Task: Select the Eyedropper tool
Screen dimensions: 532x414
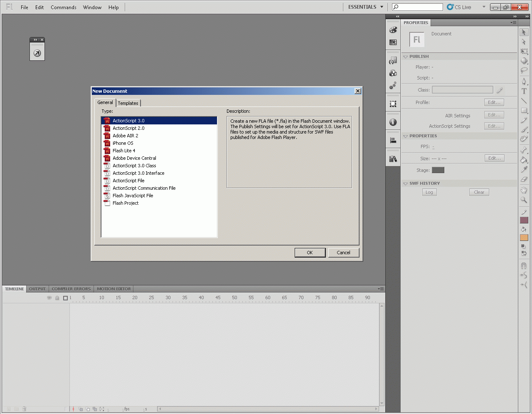Action: coord(524,169)
